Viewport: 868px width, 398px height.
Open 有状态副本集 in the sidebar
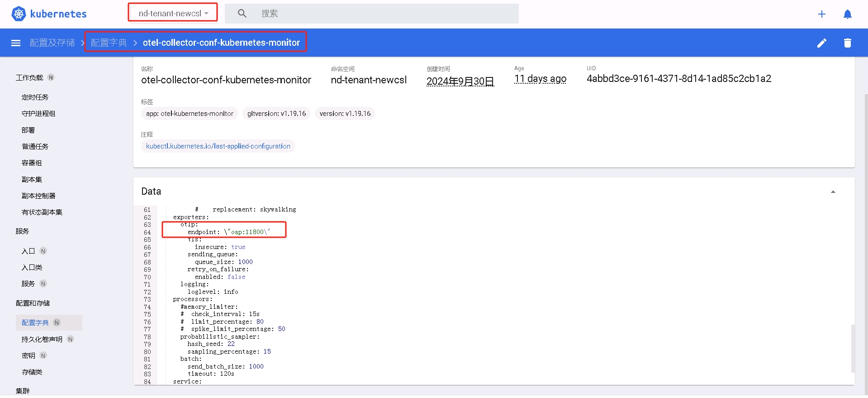tap(42, 212)
